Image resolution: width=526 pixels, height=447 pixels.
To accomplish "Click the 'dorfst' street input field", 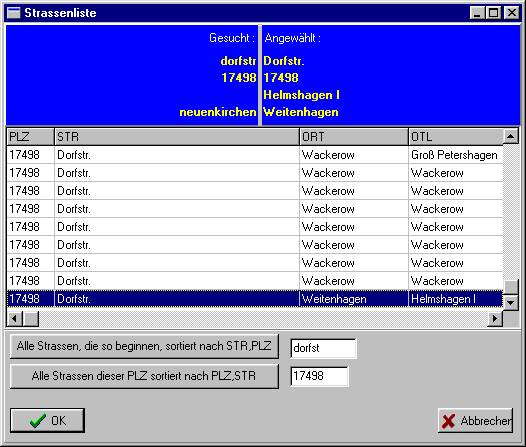I will pyautogui.click(x=323, y=348).
